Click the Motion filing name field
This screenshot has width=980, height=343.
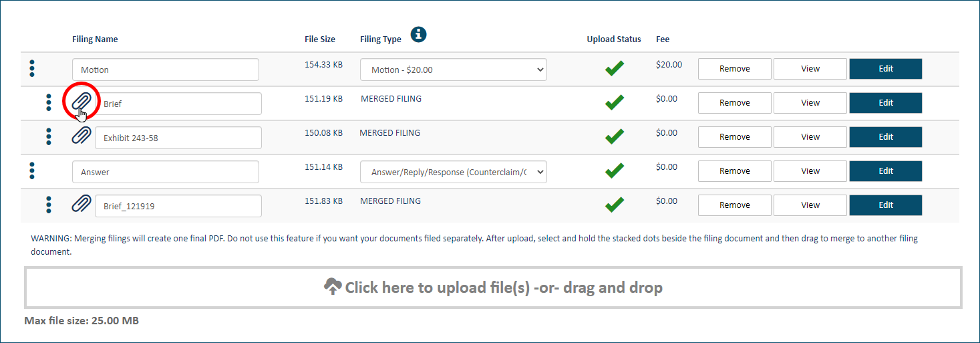166,70
